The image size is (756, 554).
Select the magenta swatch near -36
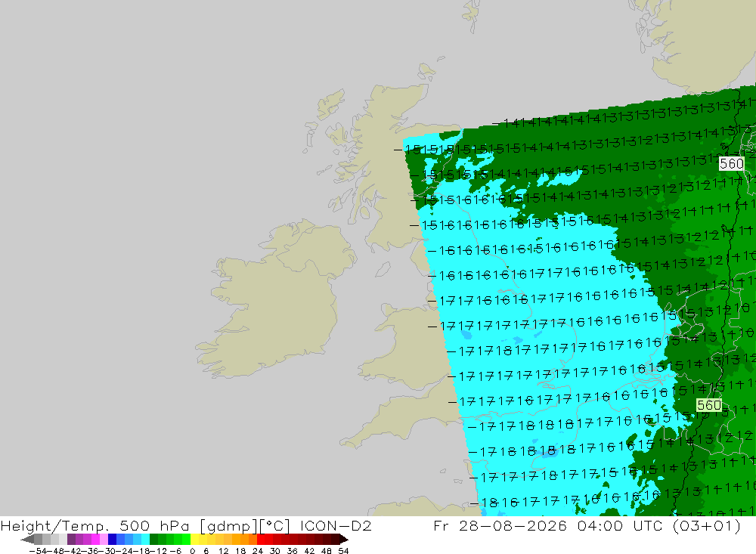click(95, 539)
